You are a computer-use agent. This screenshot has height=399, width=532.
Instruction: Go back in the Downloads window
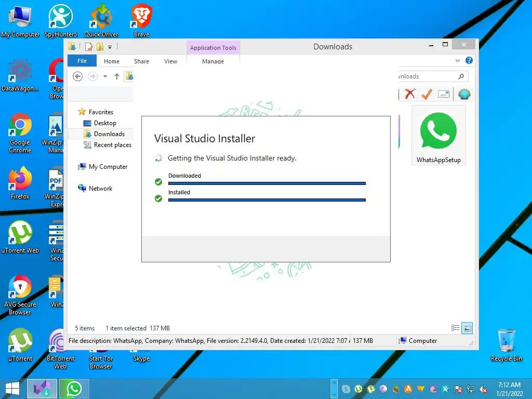point(78,76)
